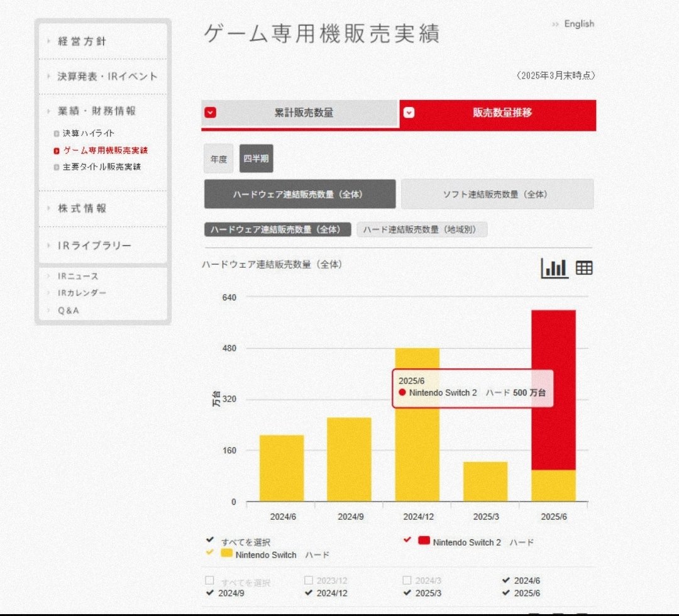The height and width of the screenshot is (616, 679).
Task: Click the 2024/6 yellow bar
Action: pos(282,468)
